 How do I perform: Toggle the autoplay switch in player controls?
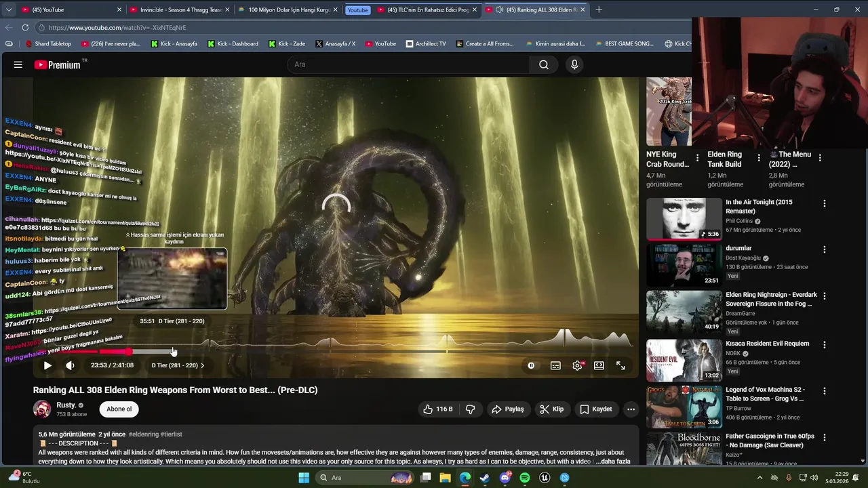(x=531, y=365)
